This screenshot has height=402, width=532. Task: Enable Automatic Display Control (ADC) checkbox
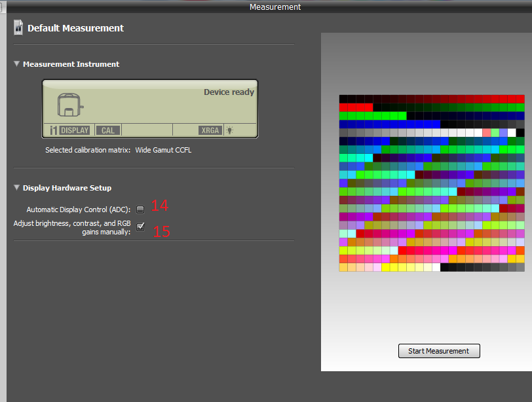(140, 210)
